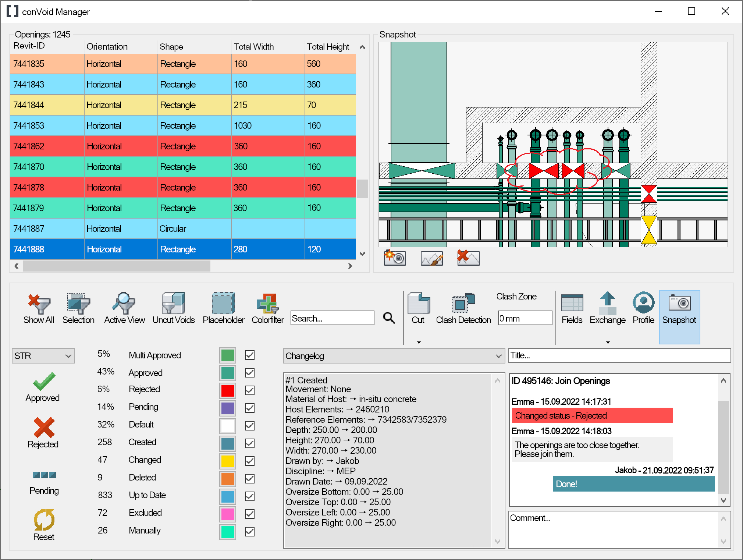Viewport: 743px width, 560px height.
Task: Toggle the Multi Approved checkbox
Action: 250,355
